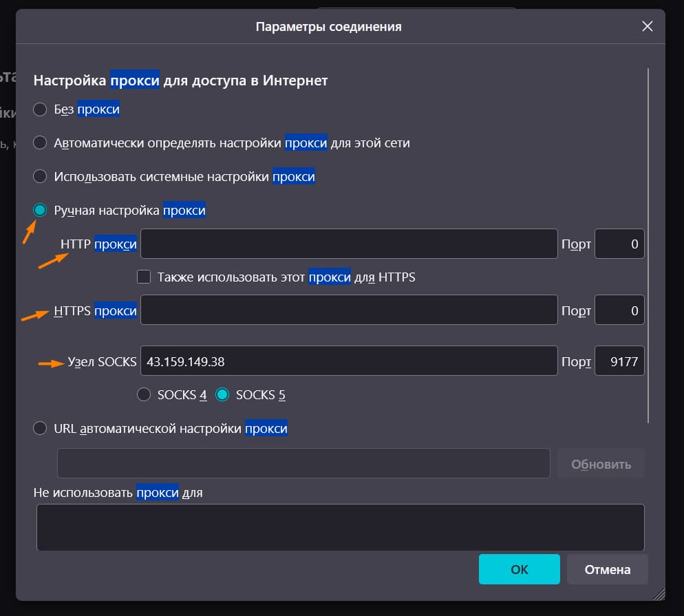The height and width of the screenshot is (616, 684).
Task: Enable using this proxy also for HTTPS
Action: click(x=144, y=277)
